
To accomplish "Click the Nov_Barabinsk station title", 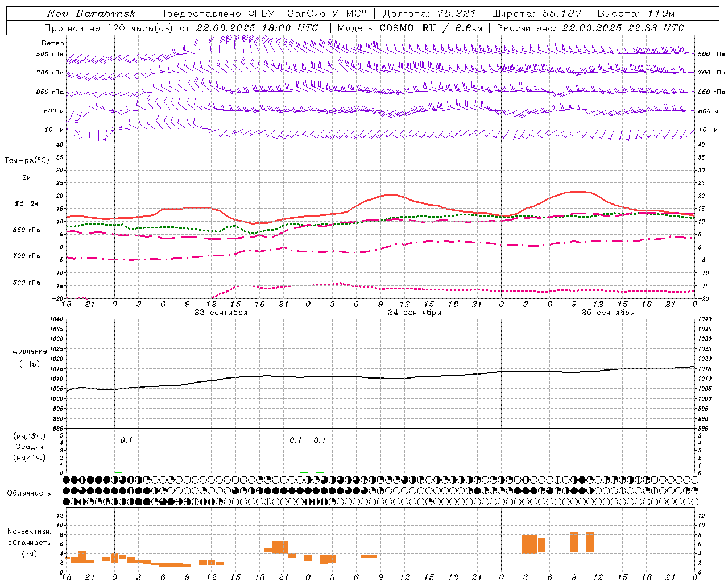I will pos(92,14).
